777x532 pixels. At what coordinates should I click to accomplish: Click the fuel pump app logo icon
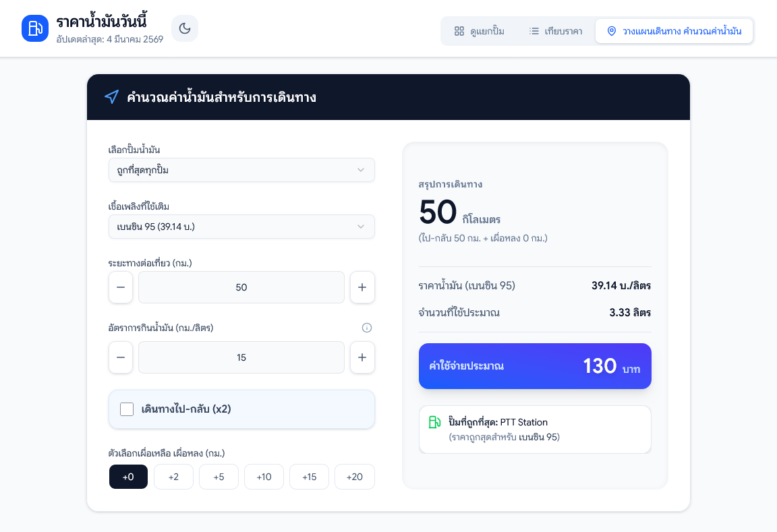coord(35,28)
